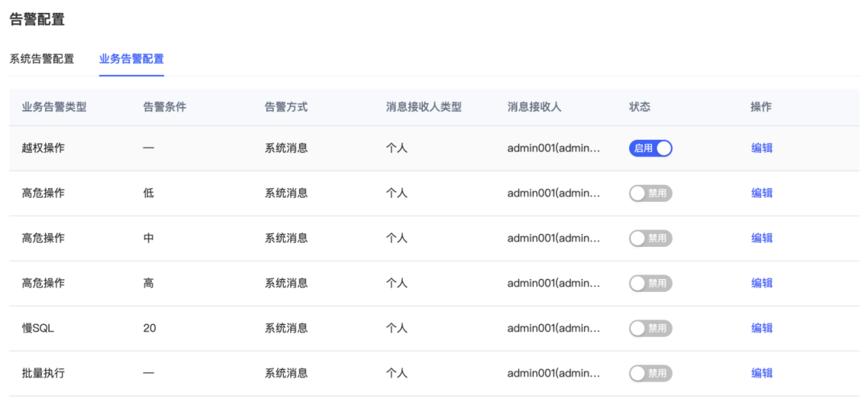Click admin001 recipient in 越权操作 row

(x=554, y=148)
